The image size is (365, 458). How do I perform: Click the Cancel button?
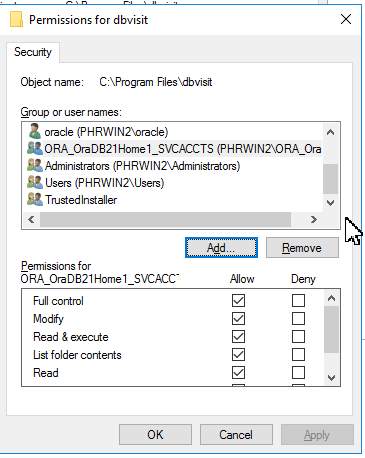point(236,434)
